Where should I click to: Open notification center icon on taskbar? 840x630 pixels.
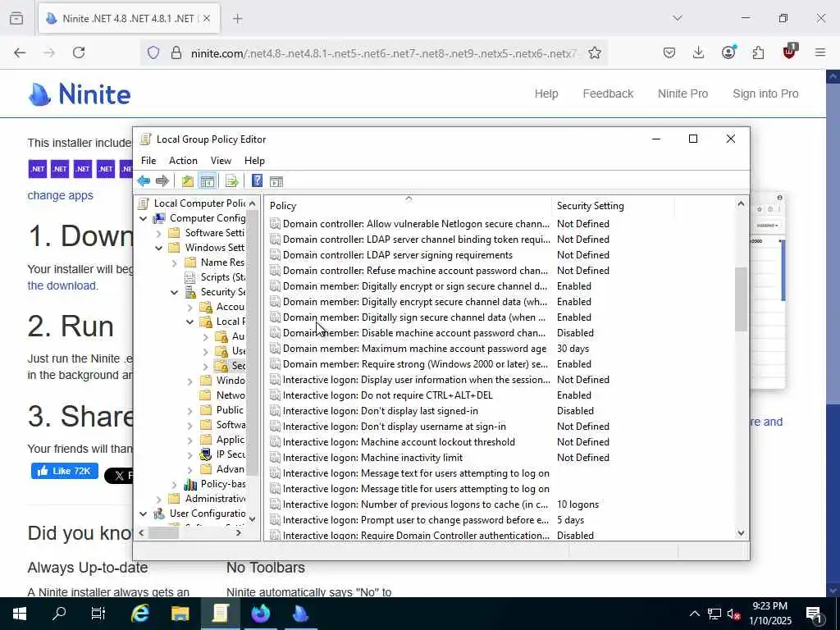[815, 614]
